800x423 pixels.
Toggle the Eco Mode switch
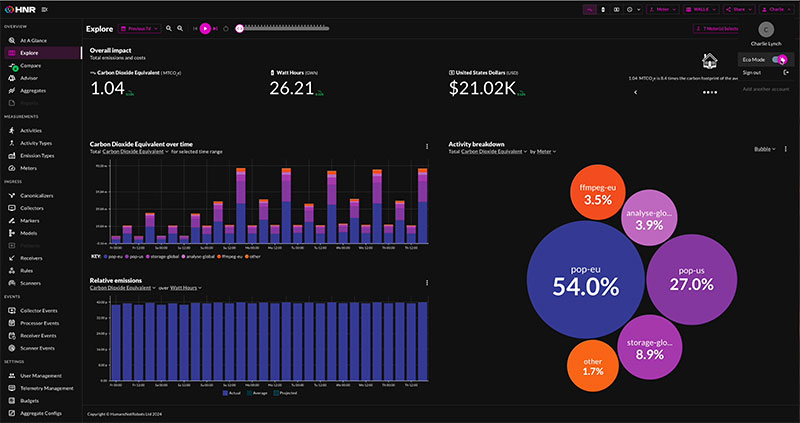click(x=779, y=60)
